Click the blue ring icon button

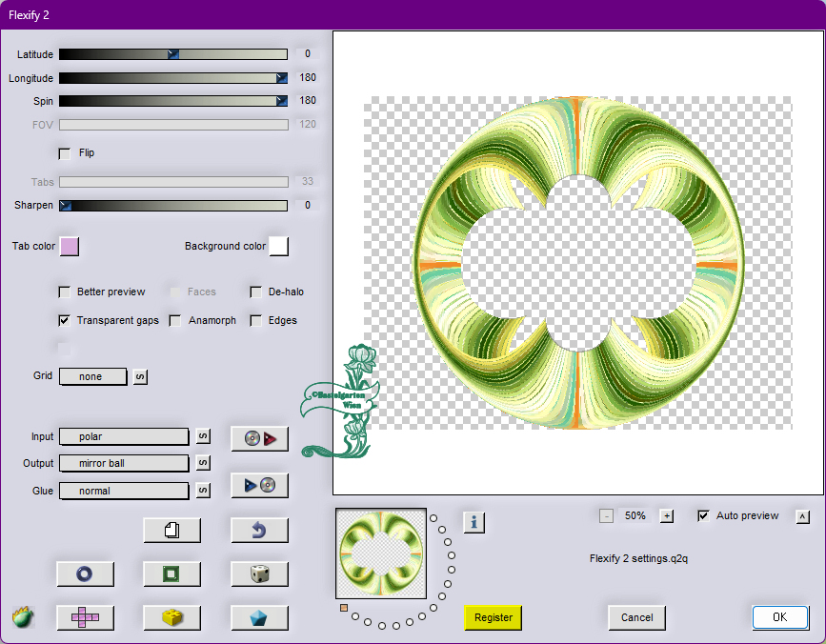click(x=85, y=574)
